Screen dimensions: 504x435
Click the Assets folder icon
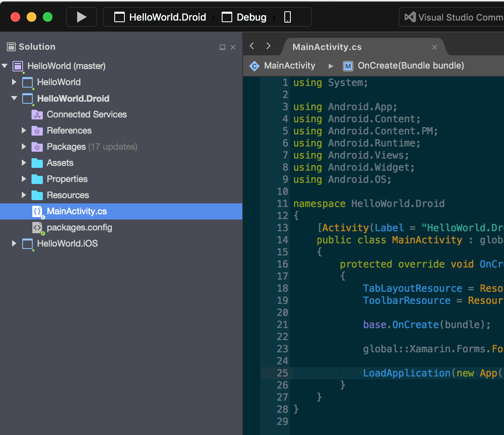tap(37, 163)
